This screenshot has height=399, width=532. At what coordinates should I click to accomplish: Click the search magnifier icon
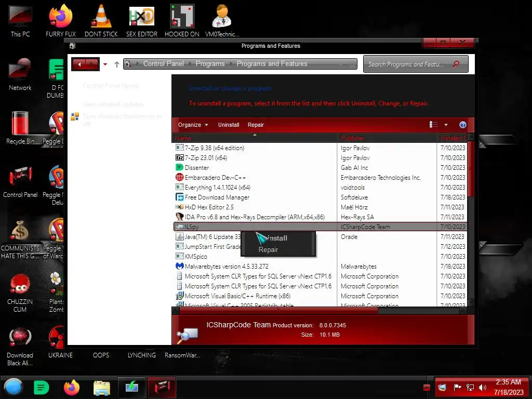point(456,64)
